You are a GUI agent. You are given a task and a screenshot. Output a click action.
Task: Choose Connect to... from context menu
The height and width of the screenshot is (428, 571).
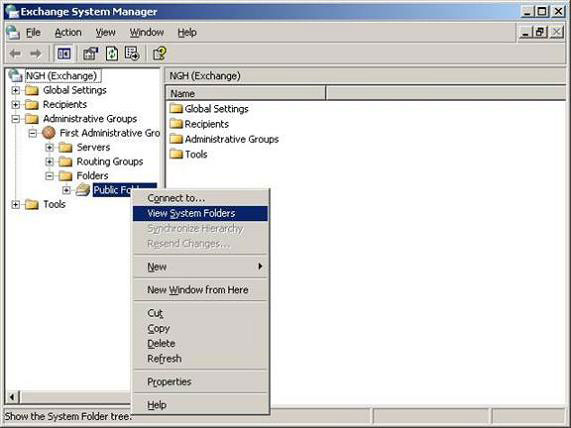coord(200,198)
